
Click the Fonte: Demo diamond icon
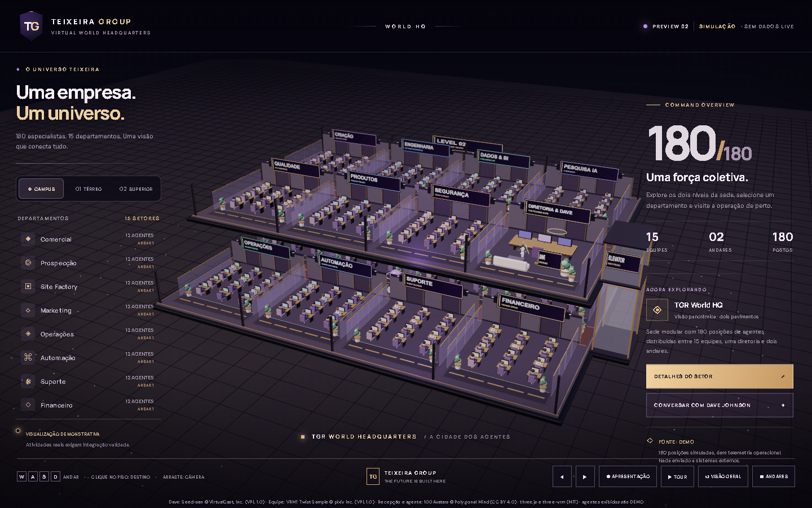650,441
